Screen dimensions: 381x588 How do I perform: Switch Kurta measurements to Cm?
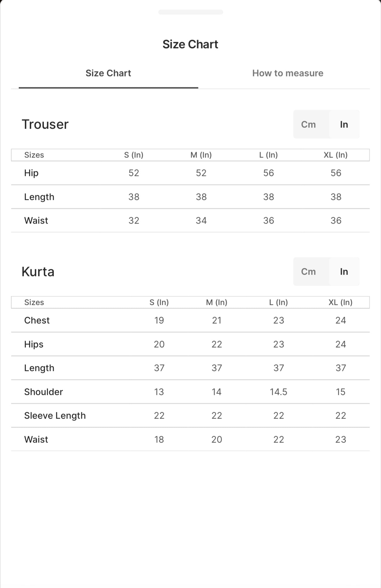click(x=308, y=271)
